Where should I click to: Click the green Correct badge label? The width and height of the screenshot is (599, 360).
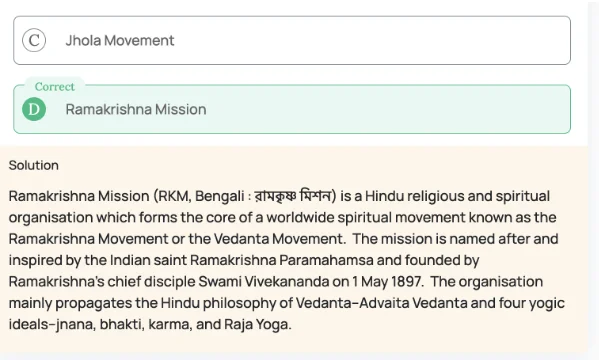(x=55, y=86)
